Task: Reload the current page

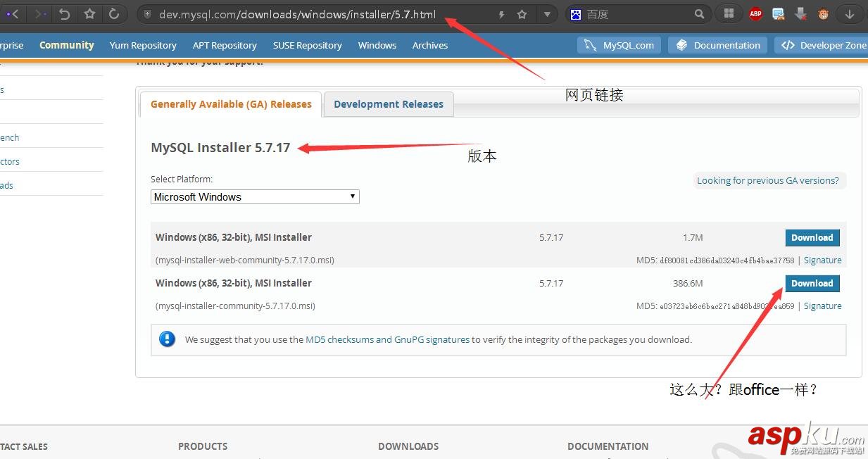Action: click(x=113, y=14)
